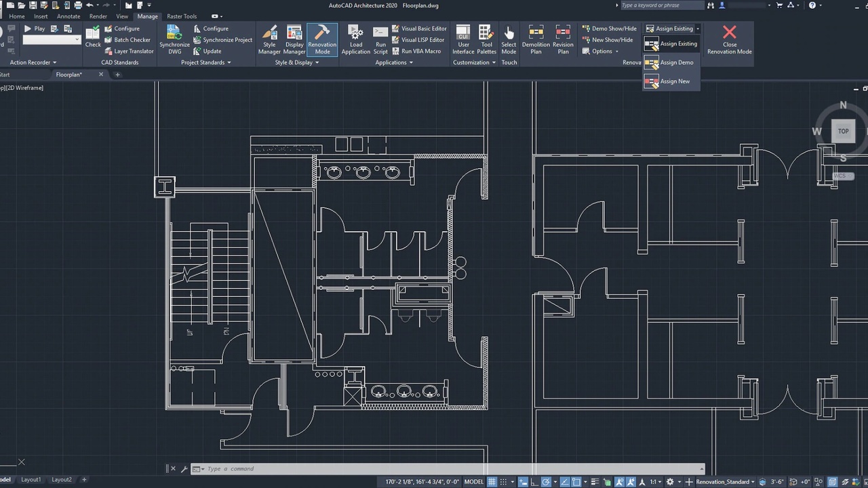Click the ViewCube TOP face

[843, 131]
